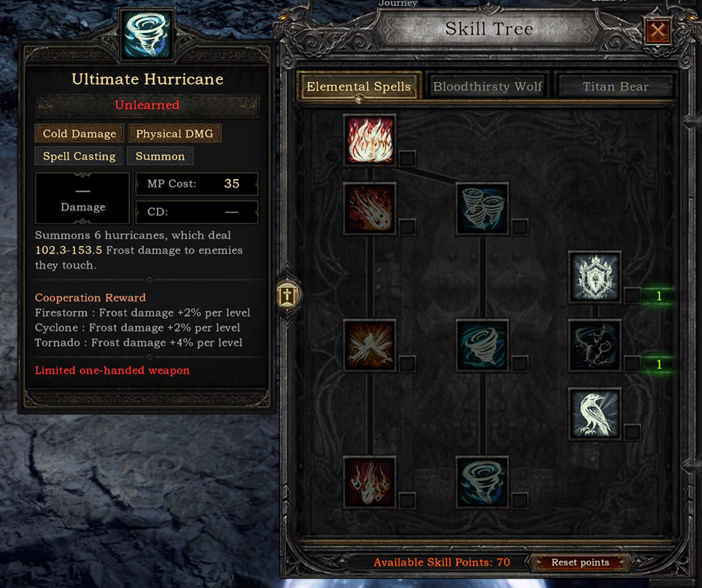Click the sword emblem side panel toggle
Image resolution: width=702 pixels, height=588 pixels.
[x=288, y=295]
